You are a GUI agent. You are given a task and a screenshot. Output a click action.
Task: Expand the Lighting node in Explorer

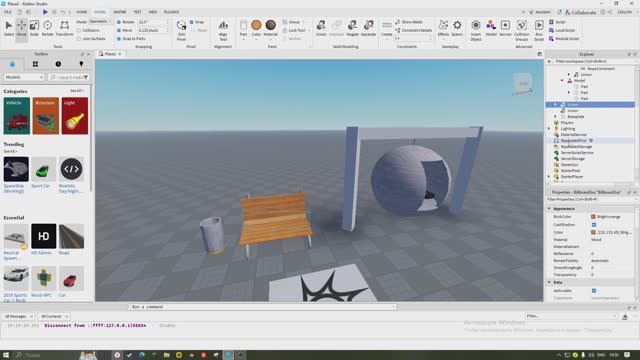coord(549,129)
